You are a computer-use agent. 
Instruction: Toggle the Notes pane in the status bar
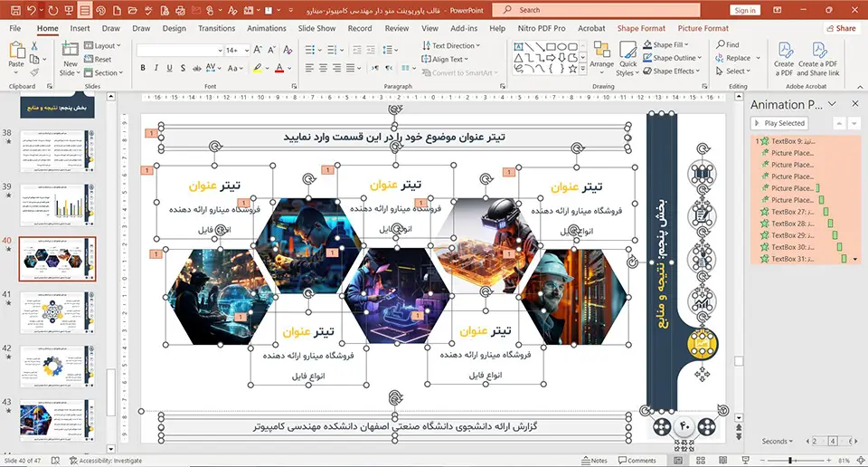tap(595, 461)
